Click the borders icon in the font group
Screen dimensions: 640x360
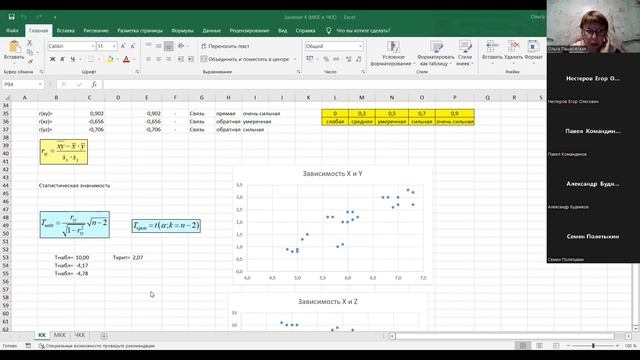coord(91,59)
